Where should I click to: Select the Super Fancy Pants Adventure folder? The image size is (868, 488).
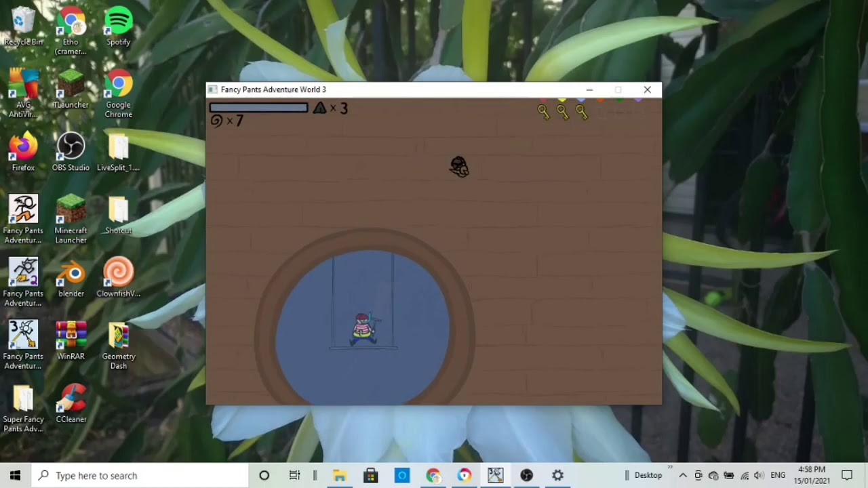[x=23, y=408]
